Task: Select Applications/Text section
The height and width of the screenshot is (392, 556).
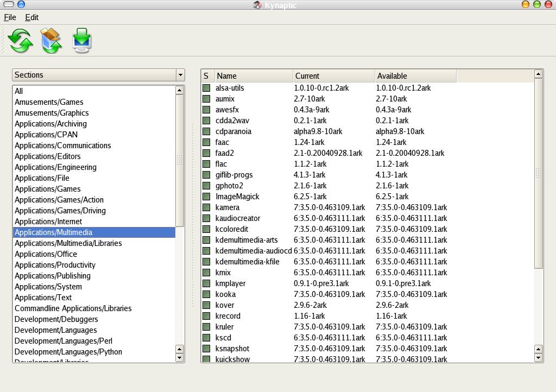Action: pyautogui.click(x=94, y=298)
